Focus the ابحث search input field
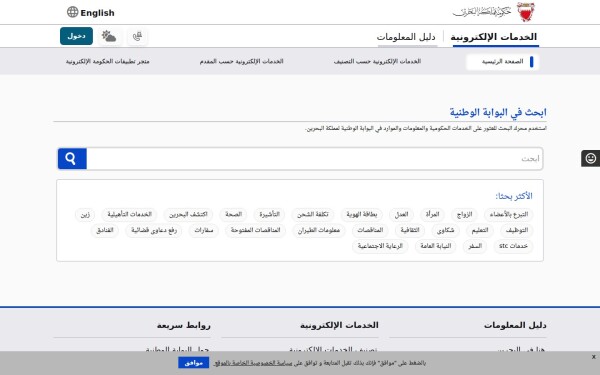The height and width of the screenshot is (375, 600). point(315,158)
